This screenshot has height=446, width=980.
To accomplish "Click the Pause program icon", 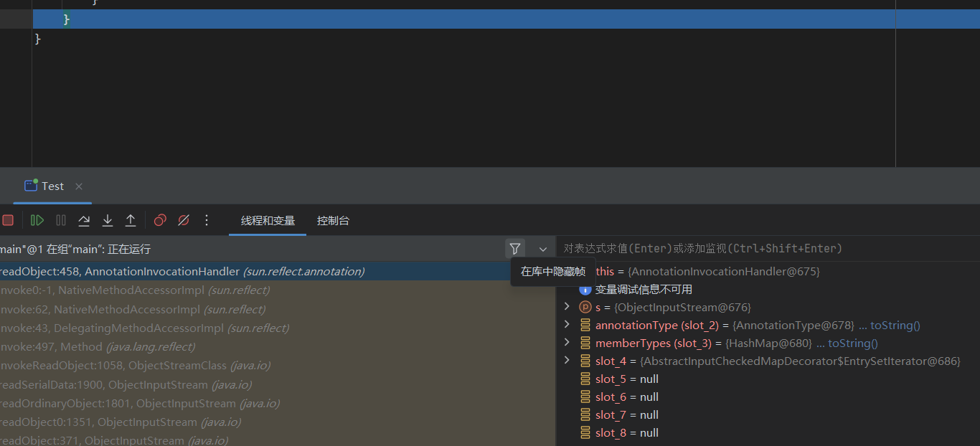I will click(x=61, y=220).
